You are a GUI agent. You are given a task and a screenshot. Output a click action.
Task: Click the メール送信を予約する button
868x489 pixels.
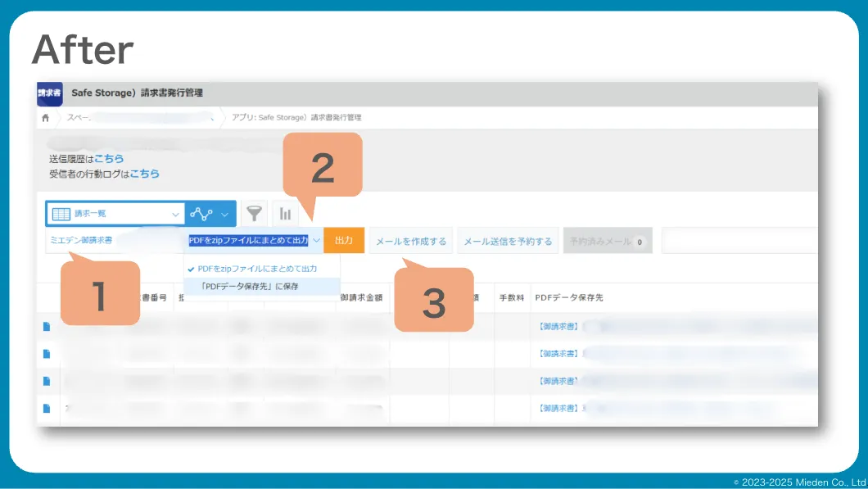click(x=508, y=242)
